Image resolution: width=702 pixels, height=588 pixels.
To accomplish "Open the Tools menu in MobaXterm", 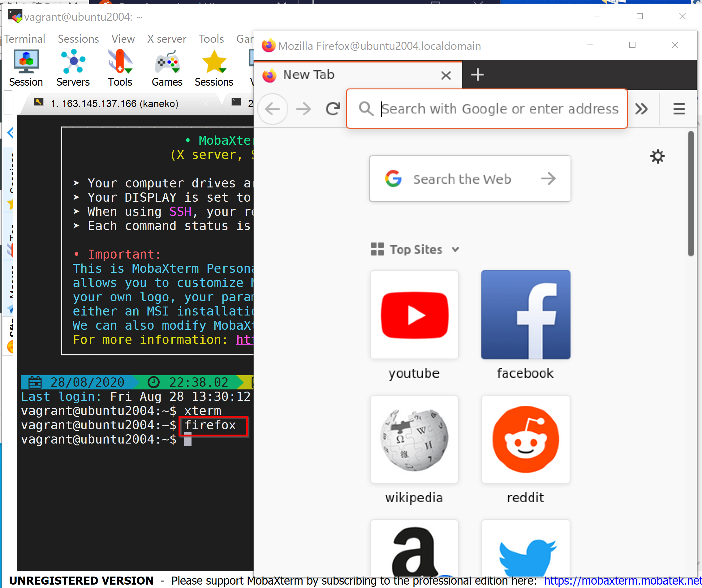I will (211, 39).
